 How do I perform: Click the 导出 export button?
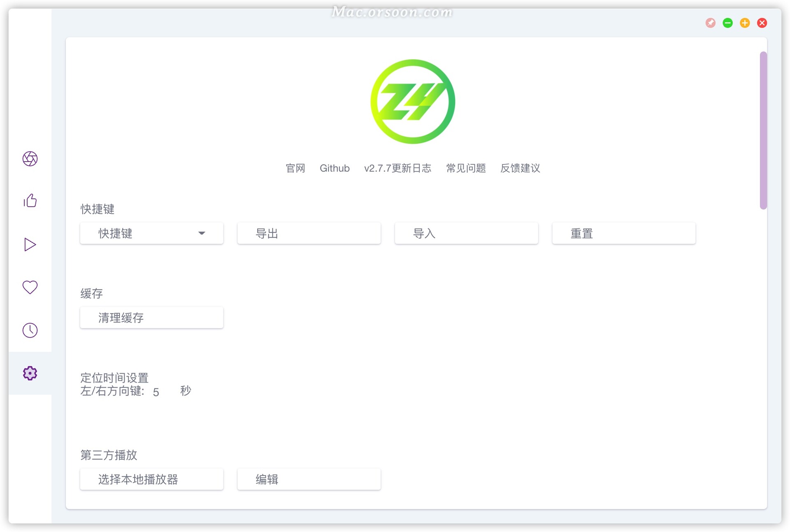click(x=309, y=233)
